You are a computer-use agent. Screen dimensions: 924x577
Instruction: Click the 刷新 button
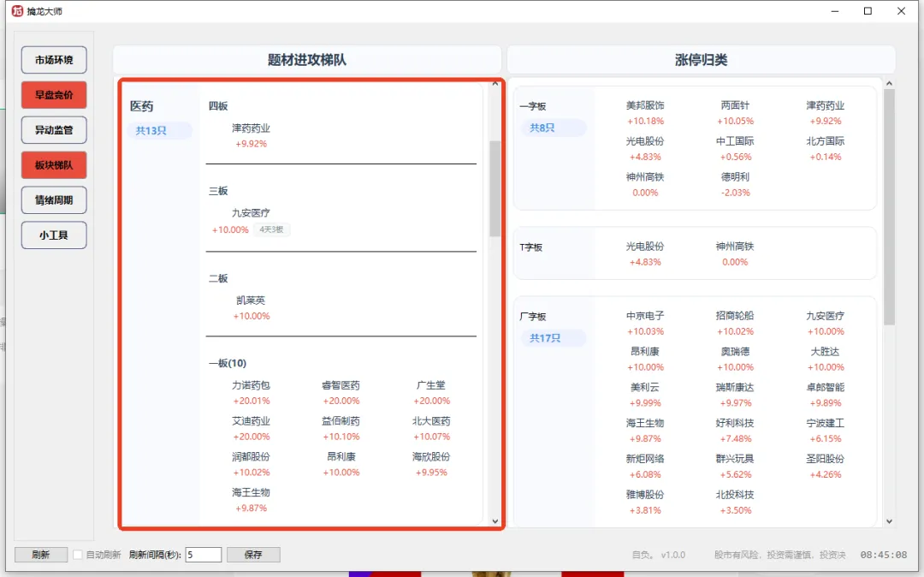coord(41,555)
